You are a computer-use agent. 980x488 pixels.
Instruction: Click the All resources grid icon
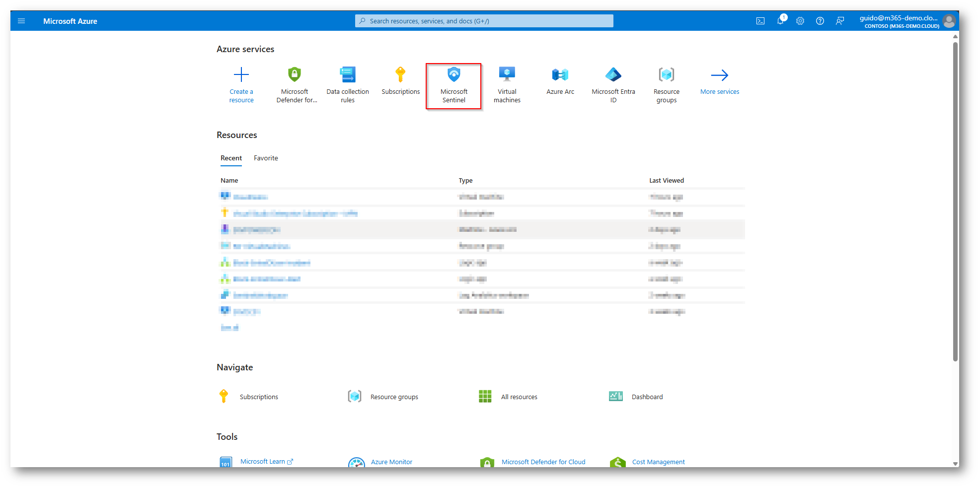coord(485,396)
